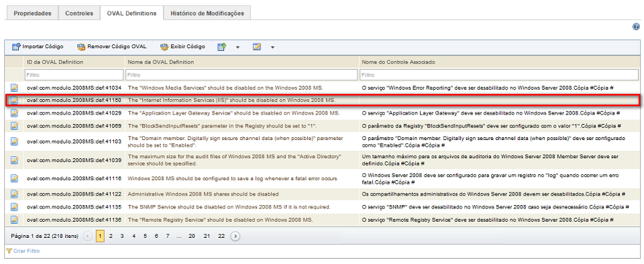Screen dimensions: 644x264
Task: Click 'Administrative Windows 2008 MS shares' definition name
Action: click(203, 194)
